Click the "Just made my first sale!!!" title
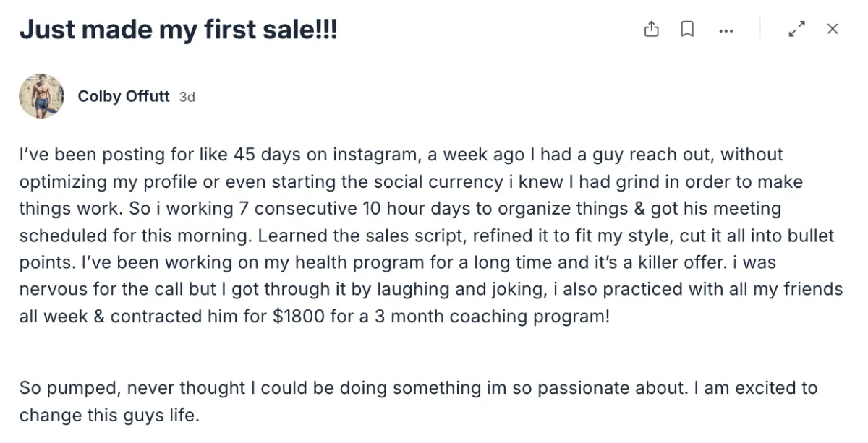This screenshot has width=868, height=443. click(178, 30)
